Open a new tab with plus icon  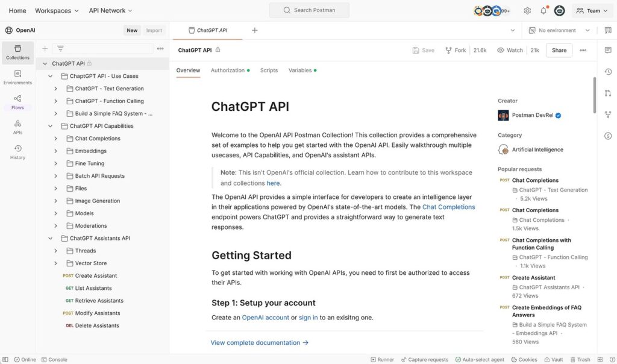(x=255, y=30)
